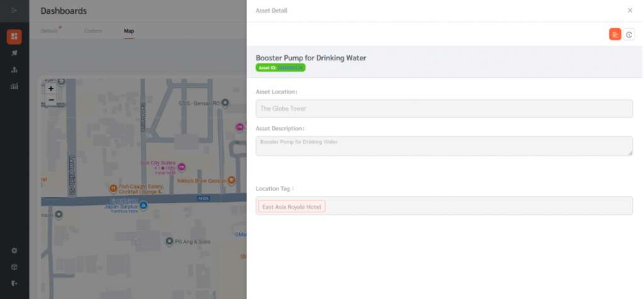Click the cube package sidebar icon
The image size is (644, 299).
14,267
